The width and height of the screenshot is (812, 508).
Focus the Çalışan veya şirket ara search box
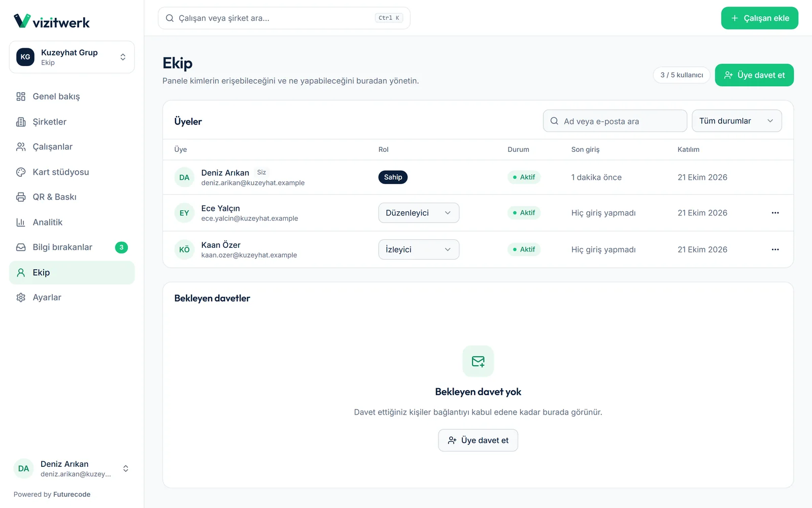[x=284, y=18]
